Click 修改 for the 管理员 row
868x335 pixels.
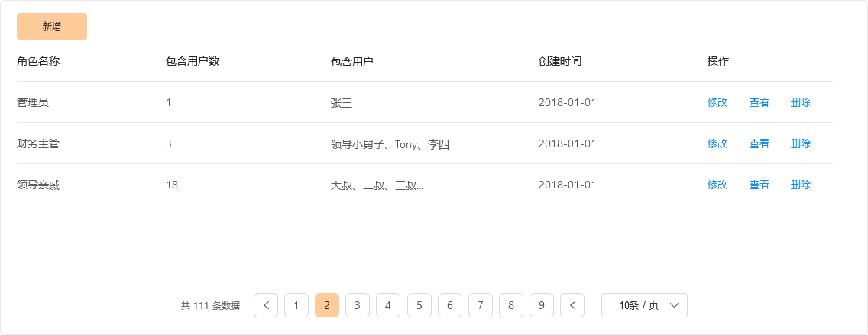pos(717,102)
